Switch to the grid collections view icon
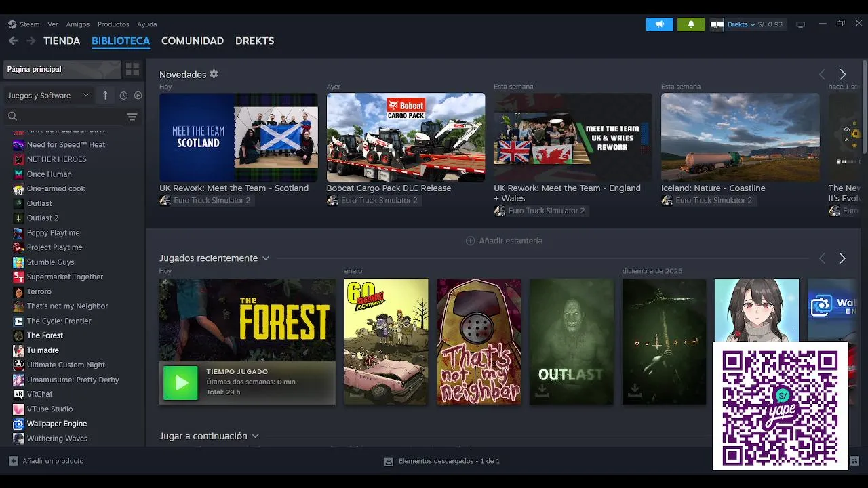This screenshot has width=868, height=488. pos(132,69)
